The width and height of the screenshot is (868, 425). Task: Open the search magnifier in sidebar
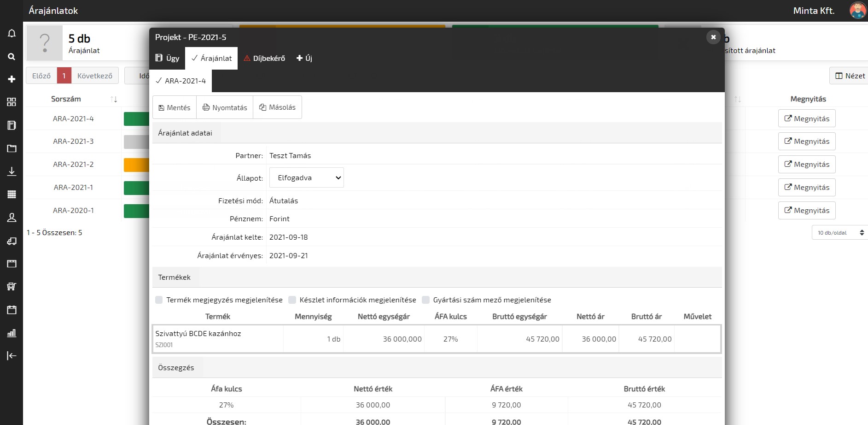12,56
